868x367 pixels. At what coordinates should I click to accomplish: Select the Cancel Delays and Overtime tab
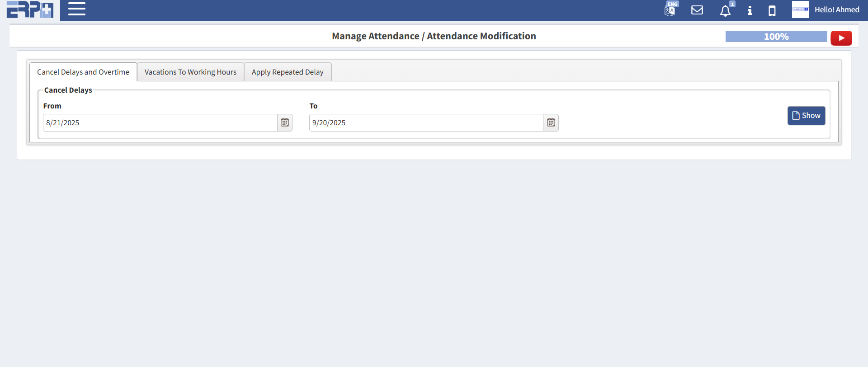coord(83,72)
